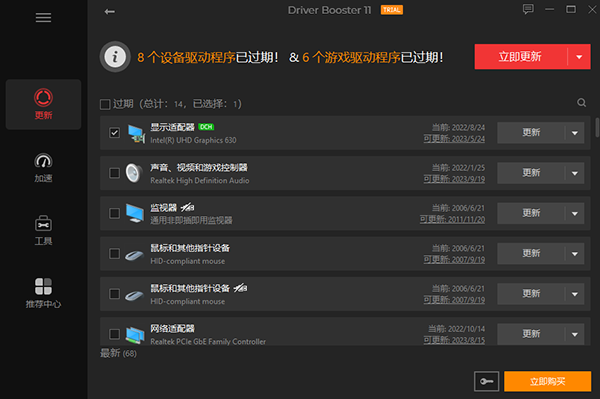Open 推荐中心 sidebar tab
Image resolution: width=600 pixels, height=399 pixels.
click(x=43, y=293)
